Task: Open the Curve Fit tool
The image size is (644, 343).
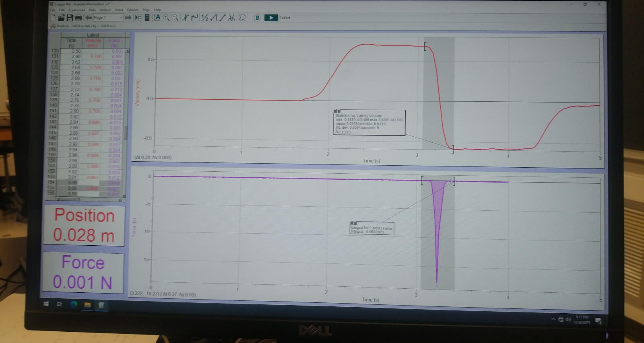Action: (x=231, y=18)
